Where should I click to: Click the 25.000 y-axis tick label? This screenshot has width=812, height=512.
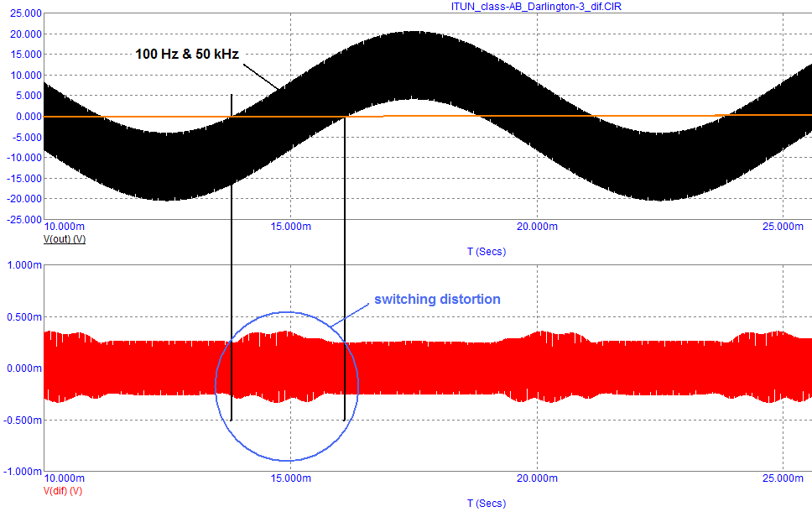(26, 13)
